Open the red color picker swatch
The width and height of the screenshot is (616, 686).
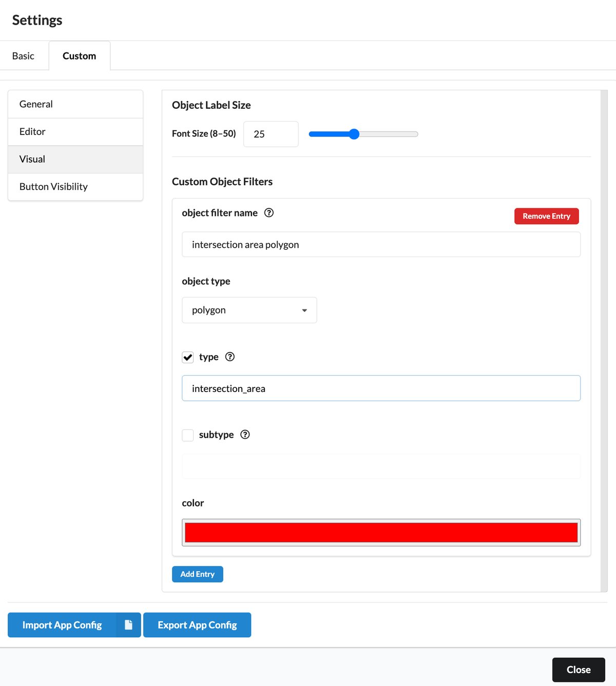point(381,533)
